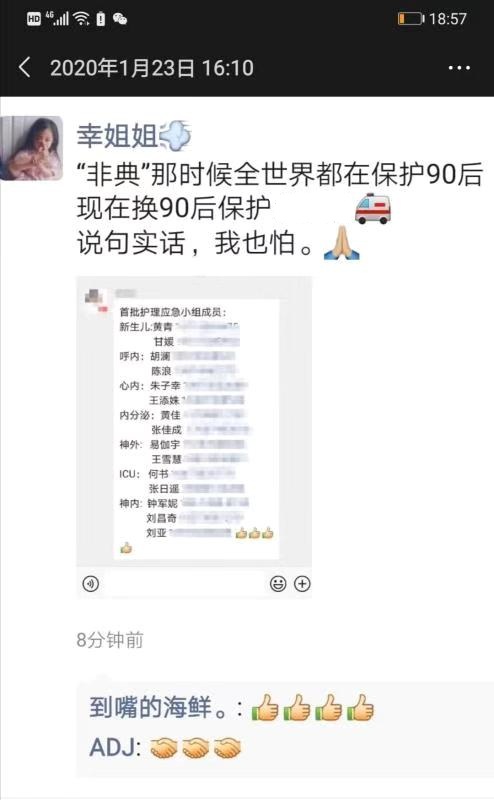Tap the back arrow in header
494x800 pixels.
pyautogui.click(x=24, y=67)
